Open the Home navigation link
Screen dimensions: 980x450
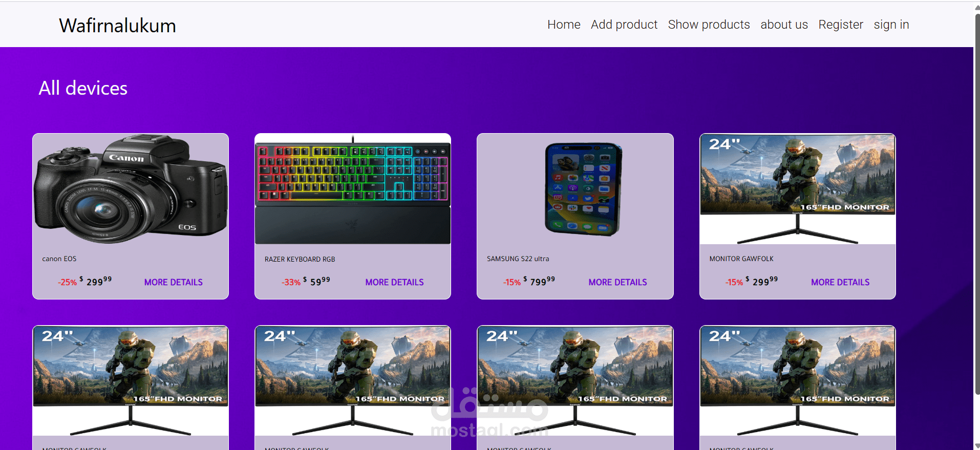point(564,25)
